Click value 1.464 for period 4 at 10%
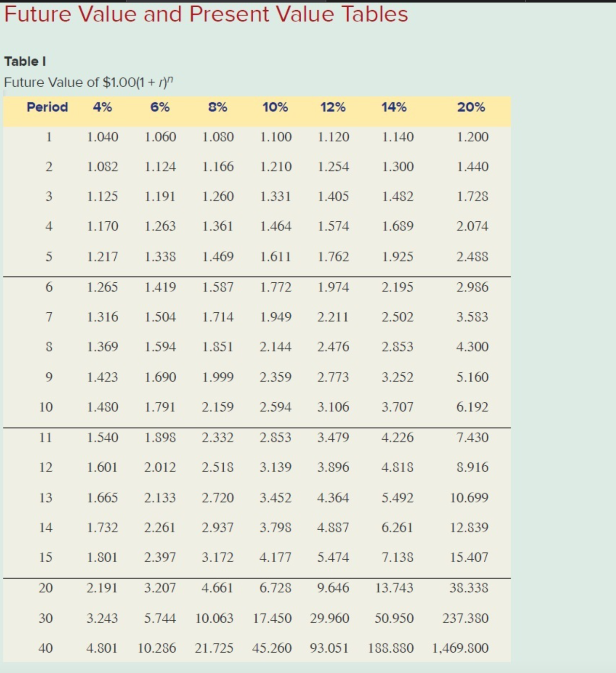Viewport: 616px width, 673px height. click(275, 226)
